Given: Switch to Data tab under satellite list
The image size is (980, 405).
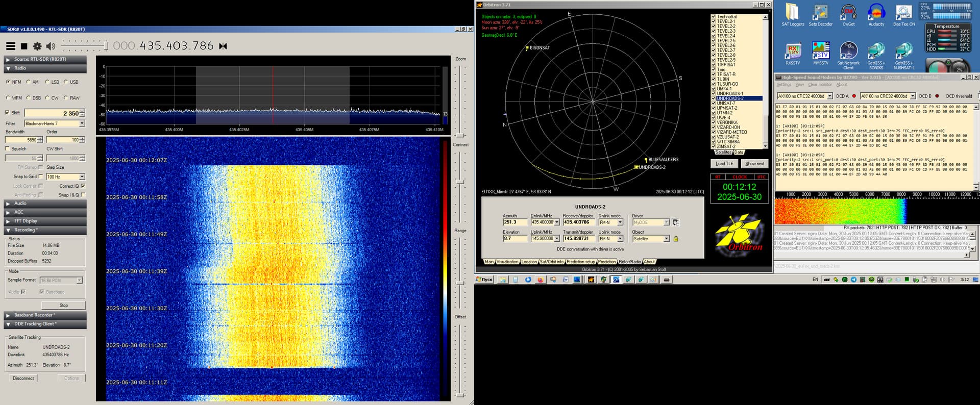Looking at the screenshot, I should (739, 153).
